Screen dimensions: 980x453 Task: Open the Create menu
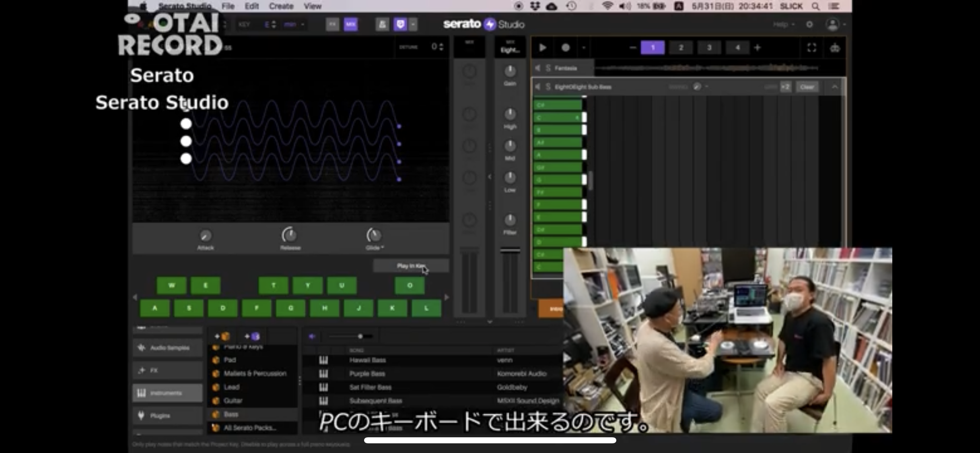point(281,6)
